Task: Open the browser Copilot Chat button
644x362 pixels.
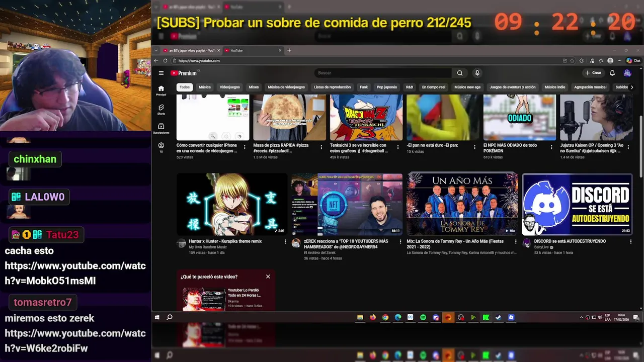Action: [x=633, y=61]
